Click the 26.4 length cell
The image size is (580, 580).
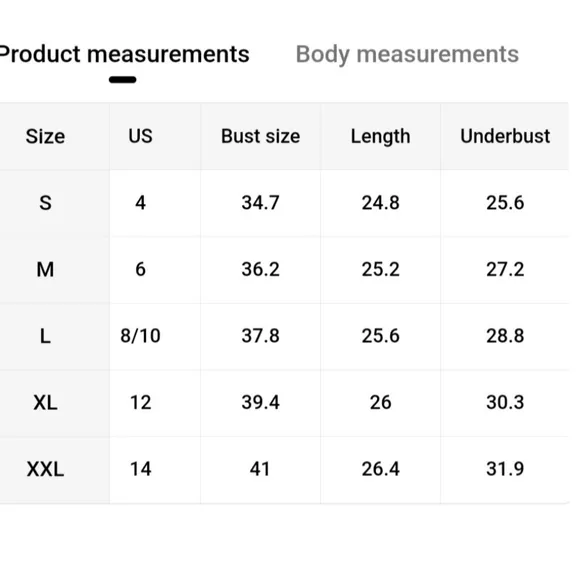pyautogui.click(x=381, y=469)
